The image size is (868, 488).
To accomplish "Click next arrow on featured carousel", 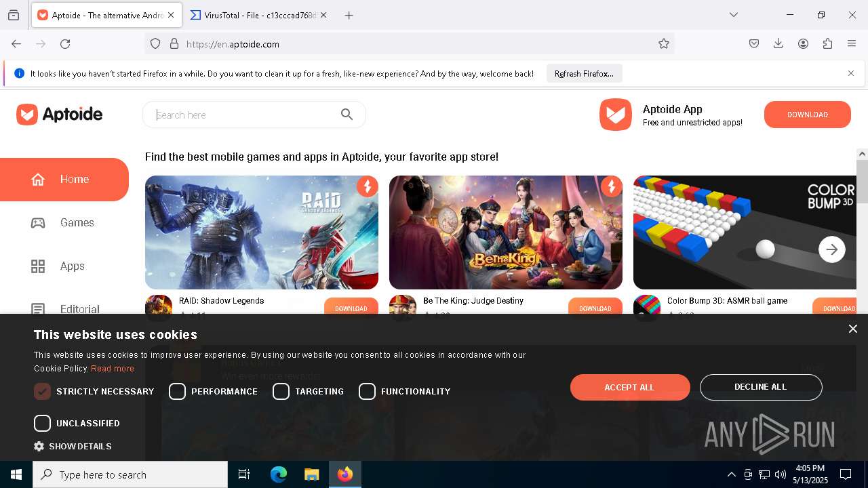I will point(832,249).
